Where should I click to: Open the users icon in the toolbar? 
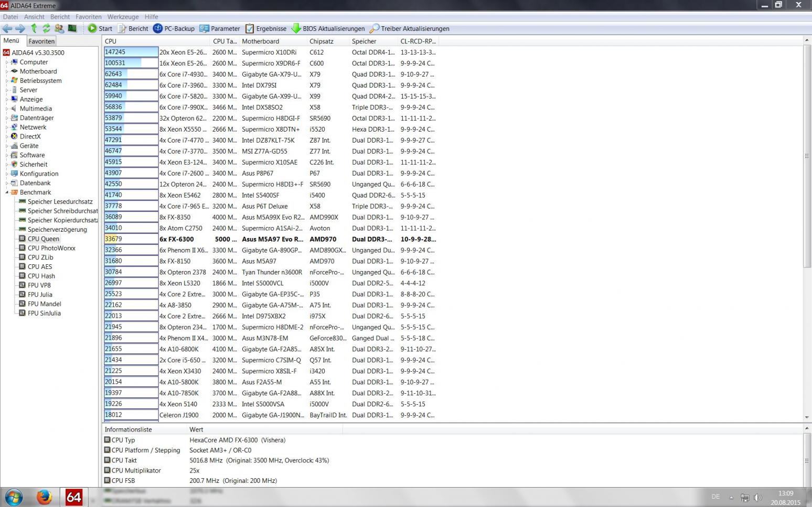pos(59,28)
